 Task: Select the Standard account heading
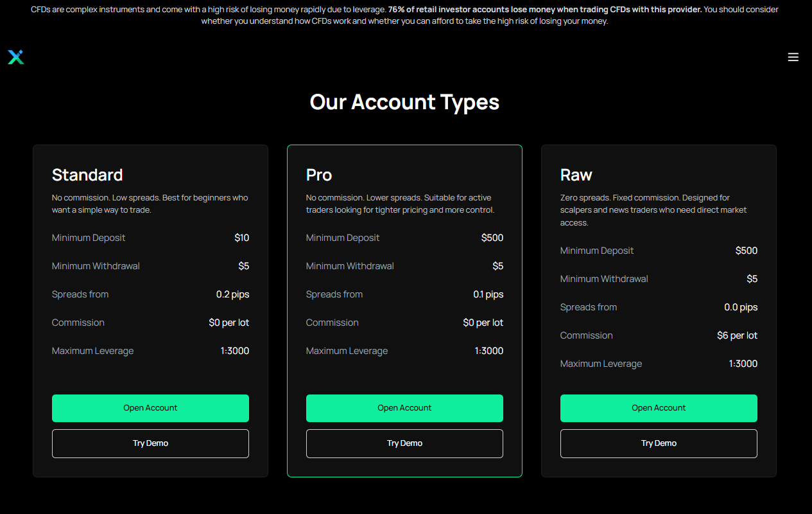tap(87, 175)
